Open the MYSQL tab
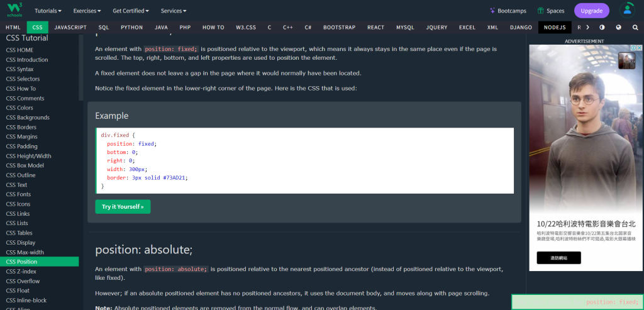 pos(406,28)
